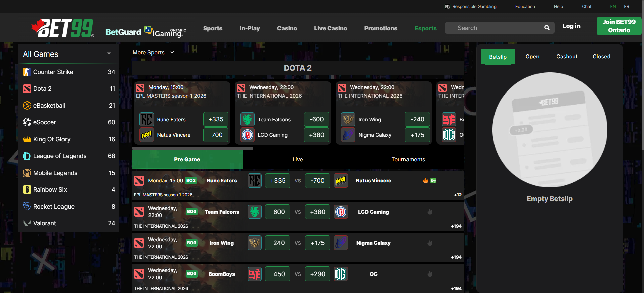Open the Live Casino section
644x293 pixels.
pos(331,28)
